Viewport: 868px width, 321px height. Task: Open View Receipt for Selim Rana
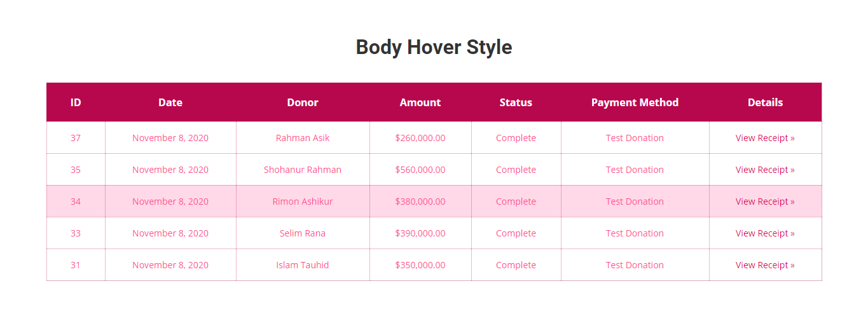coord(764,233)
